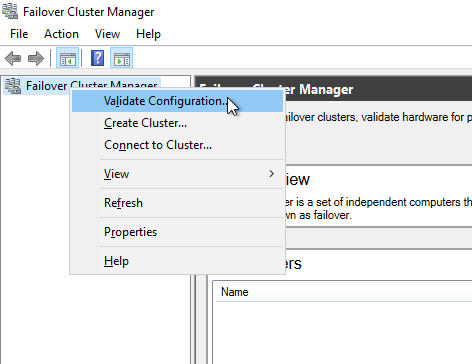This screenshot has height=364, width=472.
Task: Select Failover Cluster Manager tree item label
Action: point(92,86)
